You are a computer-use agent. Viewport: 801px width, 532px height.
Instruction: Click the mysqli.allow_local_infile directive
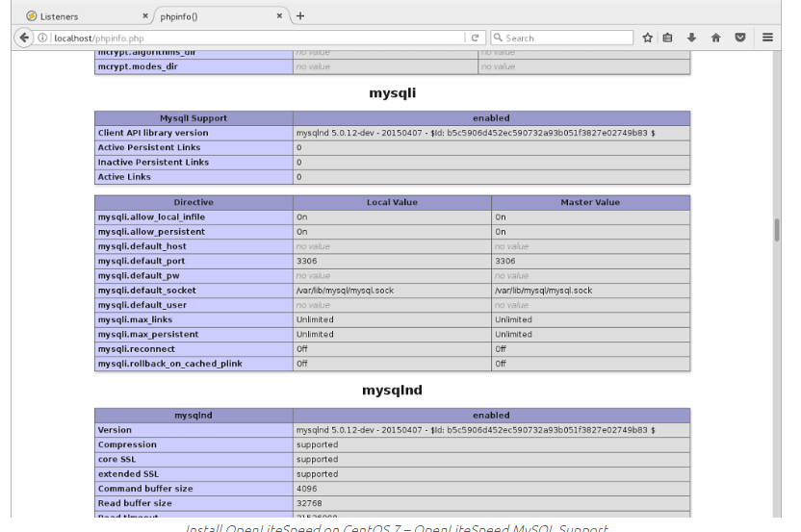[x=194, y=217]
